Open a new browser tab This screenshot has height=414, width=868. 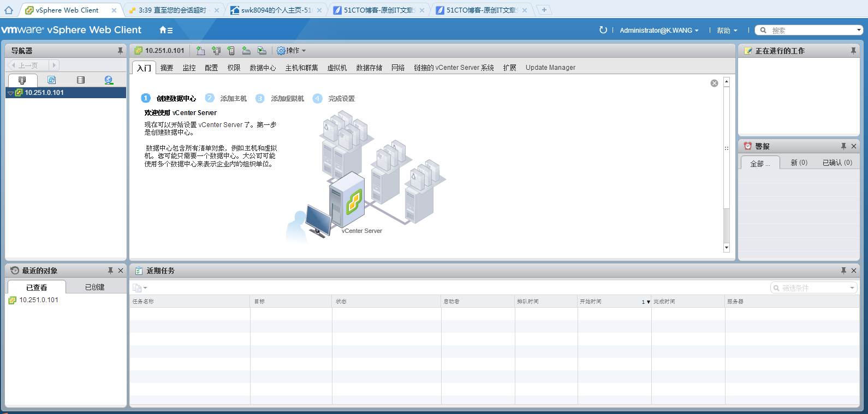tap(544, 10)
